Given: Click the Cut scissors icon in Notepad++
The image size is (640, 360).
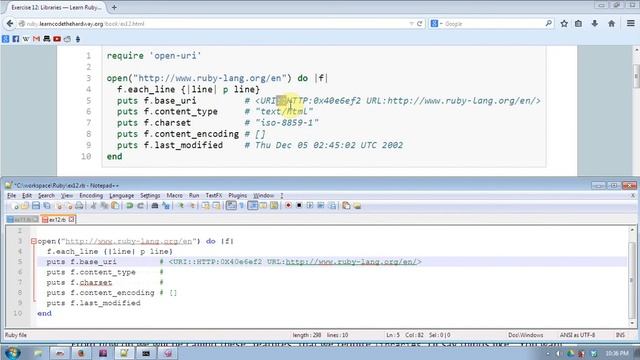Looking at the screenshot, I should coord(94,206).
